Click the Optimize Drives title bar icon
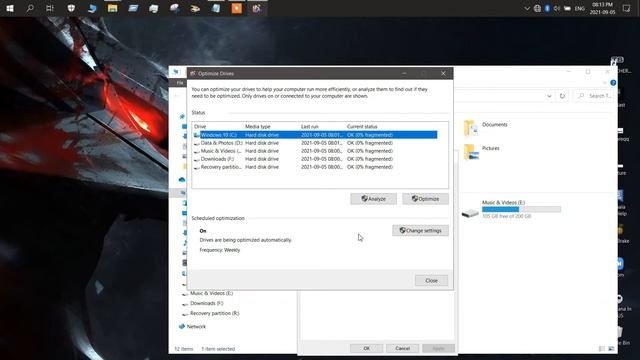The width and height of the screenshot is (640, 360). [193, 73]
